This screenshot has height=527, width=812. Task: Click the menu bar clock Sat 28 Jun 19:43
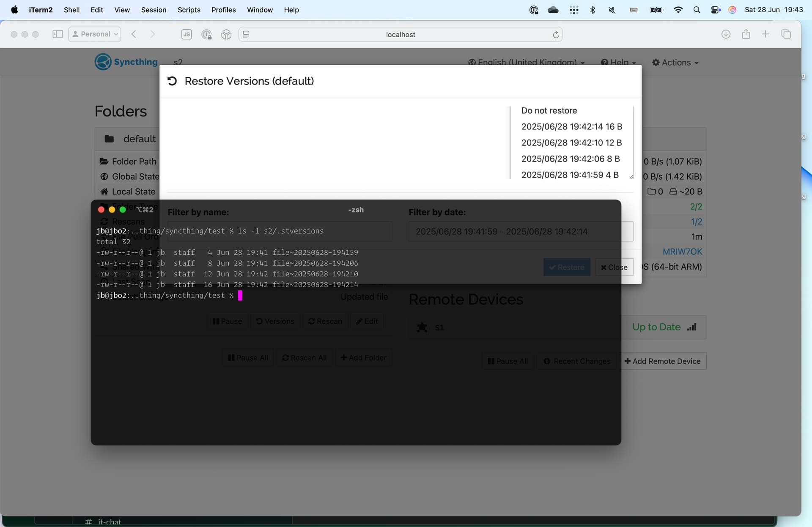(x=774, y=10)
